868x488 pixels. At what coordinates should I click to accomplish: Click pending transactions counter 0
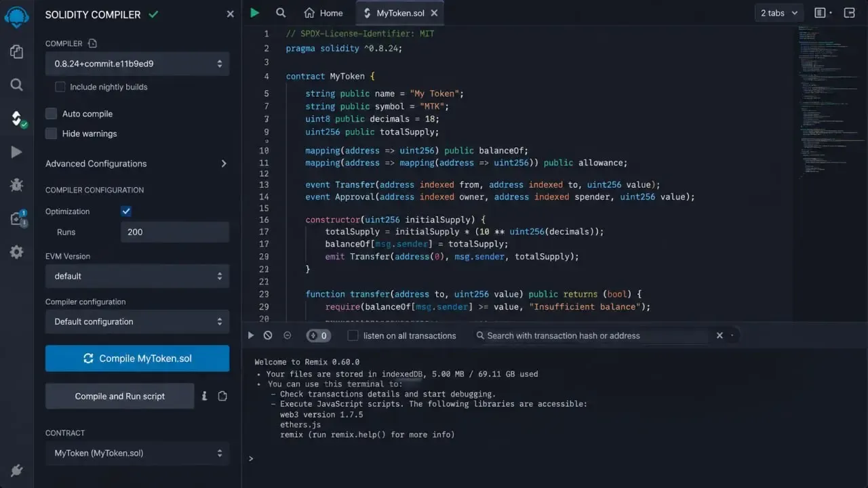pos(318,335)
